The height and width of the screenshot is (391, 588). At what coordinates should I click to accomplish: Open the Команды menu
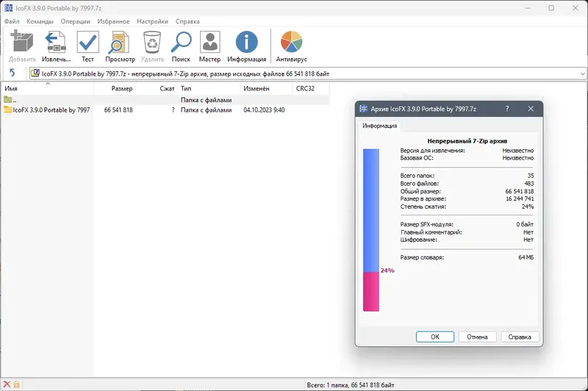tap(40, 21)
